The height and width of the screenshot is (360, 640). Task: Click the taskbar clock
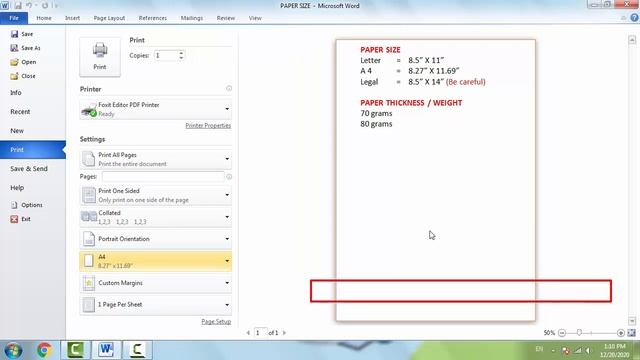point(614,351)
